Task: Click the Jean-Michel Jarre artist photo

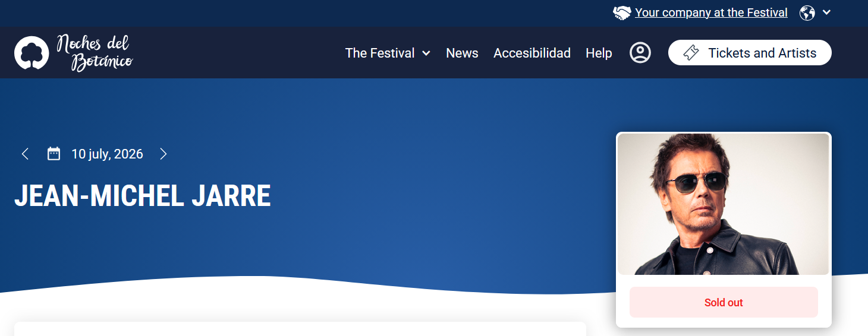Action: [x=723, y=204]
